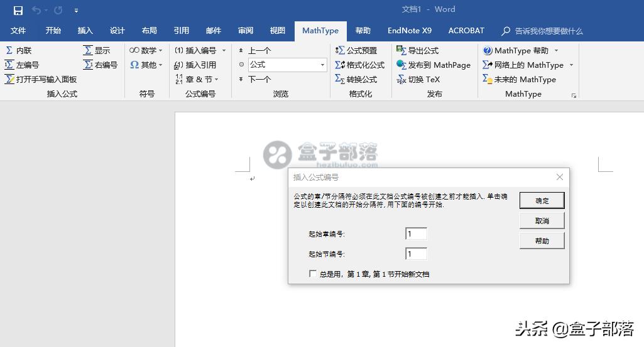Go to next equation 下一个
The width and height of the screenshot is (644, 347).
click(254, 79)
